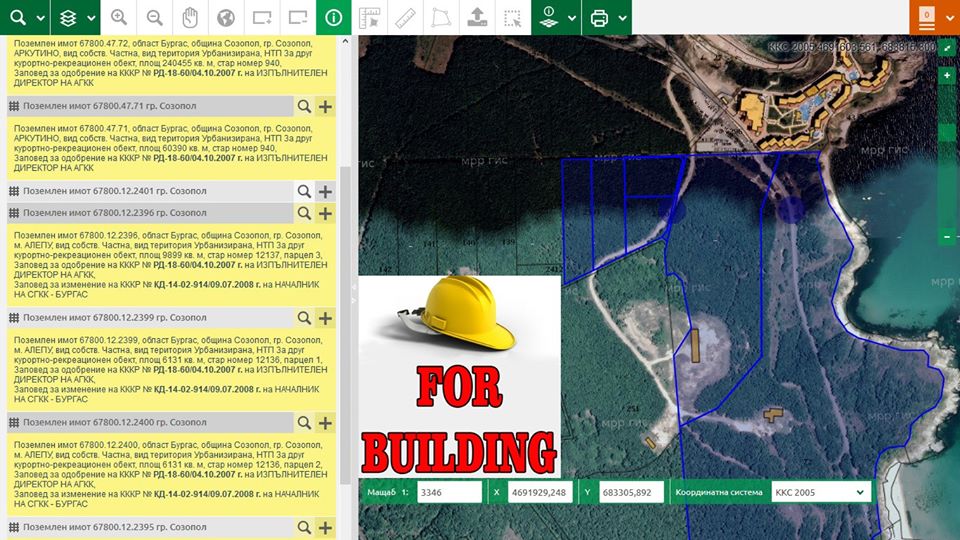Add parcel 67800.12.2399 with plus button

point(325,318)
